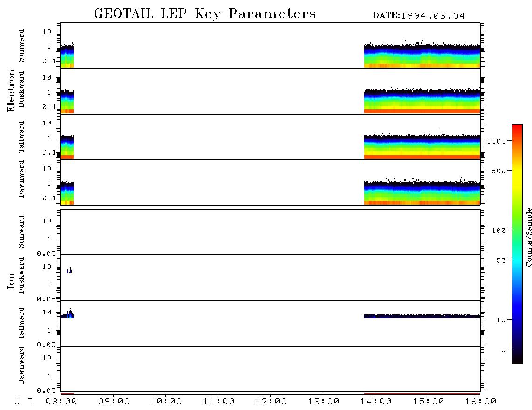Viewport: 532px width, 410px height.
Task: Select the Ion 'Duskward' panel label
Action: [x=21, y=275]
